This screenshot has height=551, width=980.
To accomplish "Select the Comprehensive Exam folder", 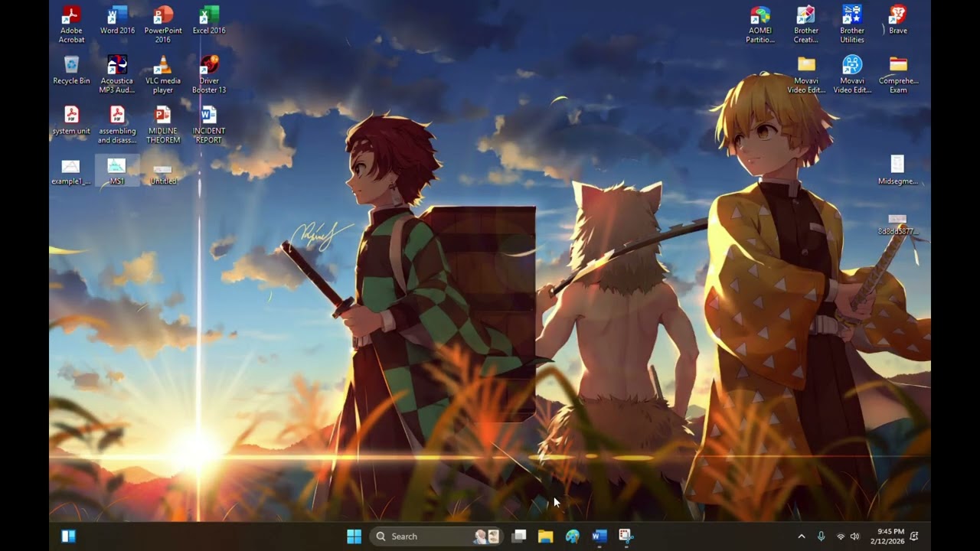I will click(x=898, y=74).
